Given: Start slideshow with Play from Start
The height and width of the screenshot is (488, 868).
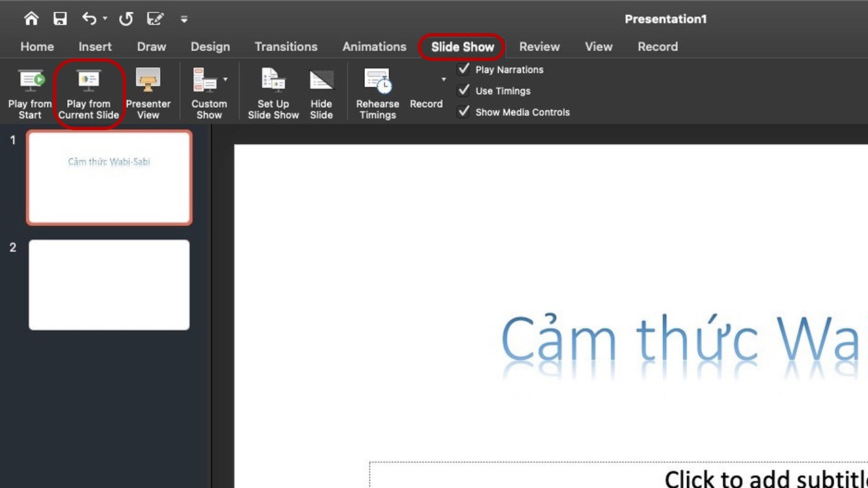Looking at the screenshot, I should [30, 94].
